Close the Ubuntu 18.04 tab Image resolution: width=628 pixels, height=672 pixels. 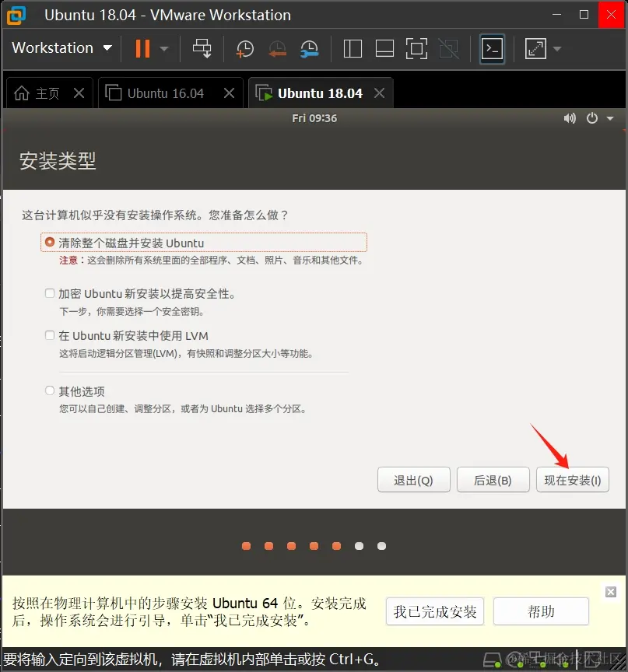(x=380, y=93)
